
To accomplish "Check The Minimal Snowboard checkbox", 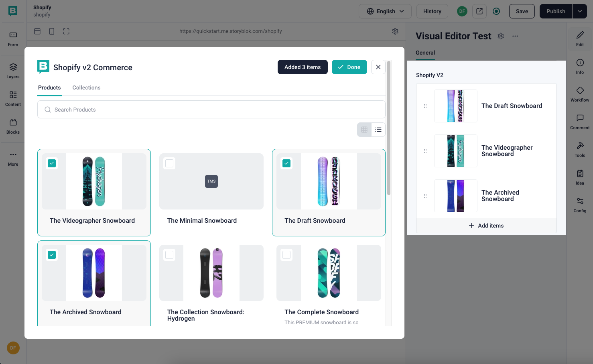I will click(x=169, y=163).
